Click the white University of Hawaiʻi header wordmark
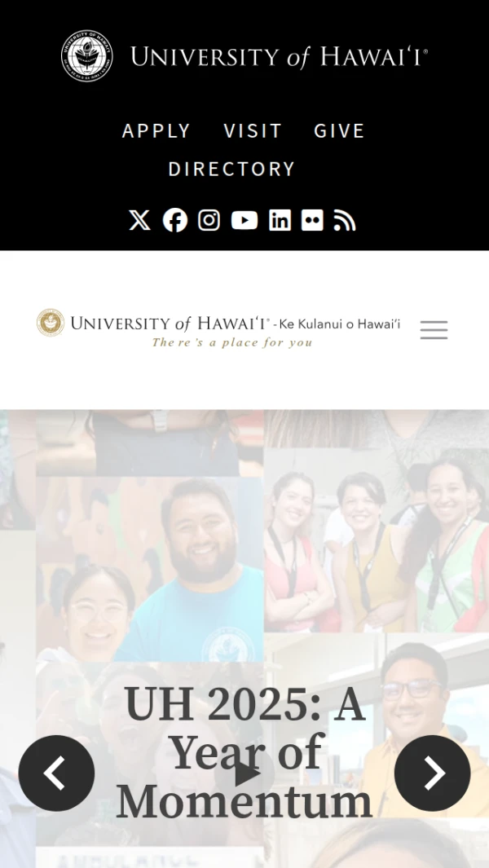489x868 pixels. 279,57
